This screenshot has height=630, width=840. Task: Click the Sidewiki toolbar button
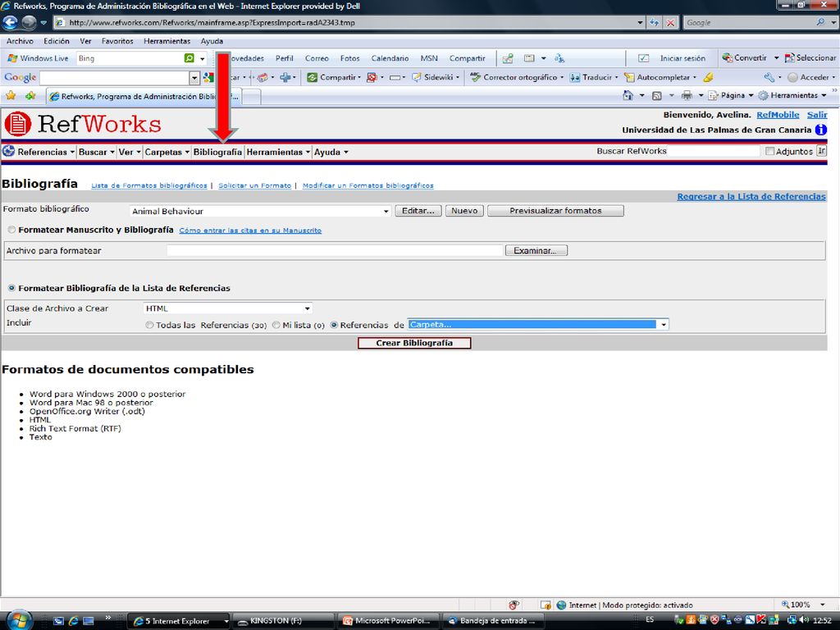(435, 77)
